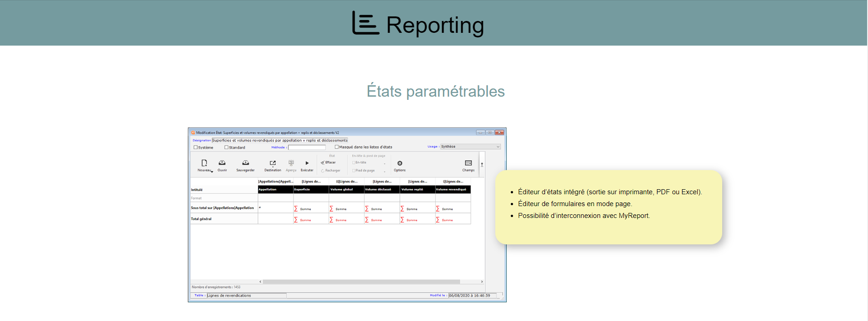This screenshot has width=868, height=321.
Task: Click the Désignation text field
Action: (x=280, y=140)
